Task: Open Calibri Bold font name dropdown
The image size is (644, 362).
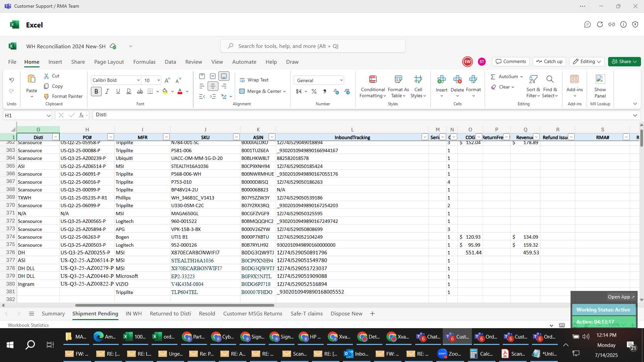Action: (138, 80)
